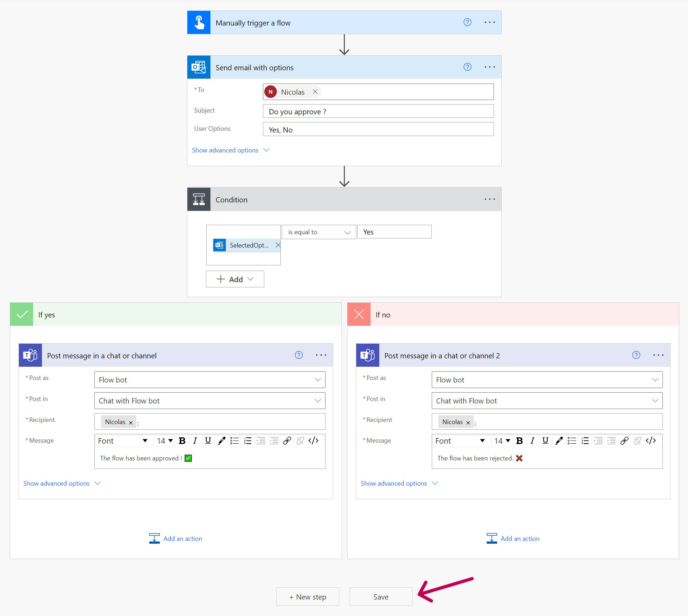Switch the rejected message to code view

tap(651, 441)
